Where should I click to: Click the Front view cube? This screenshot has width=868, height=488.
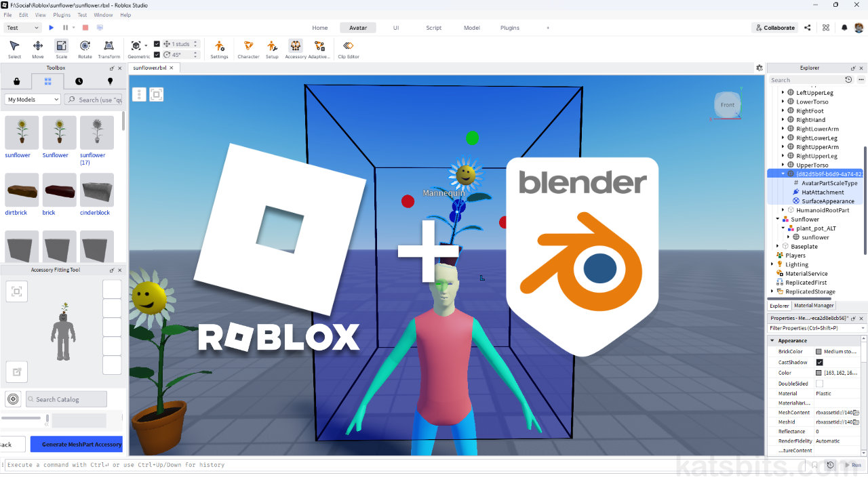tap(728, 105)
